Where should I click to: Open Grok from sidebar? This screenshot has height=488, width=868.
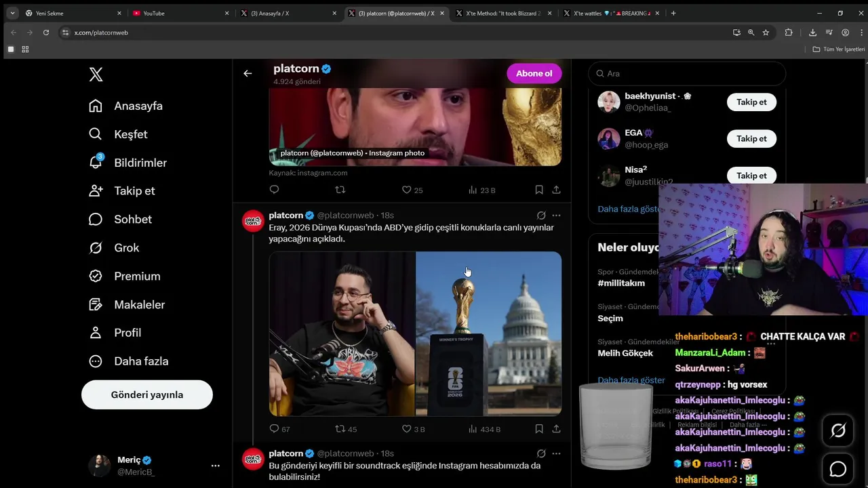[115, 247]
